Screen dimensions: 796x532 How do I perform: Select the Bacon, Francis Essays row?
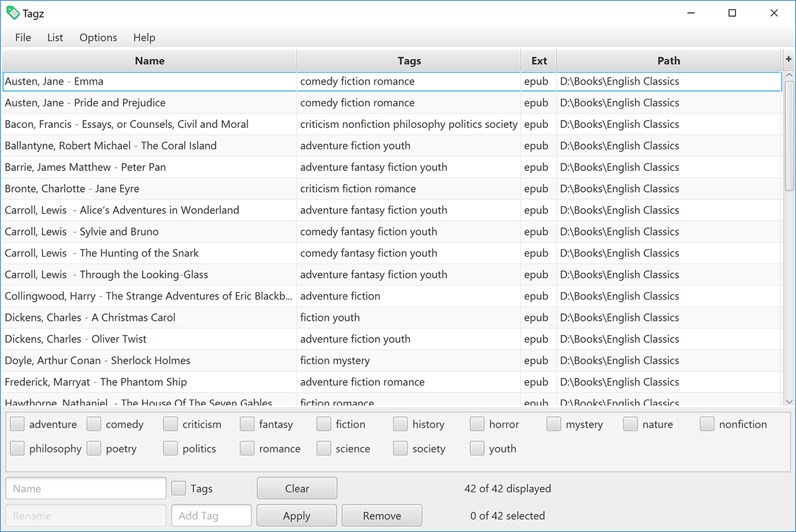click(392, 124)
